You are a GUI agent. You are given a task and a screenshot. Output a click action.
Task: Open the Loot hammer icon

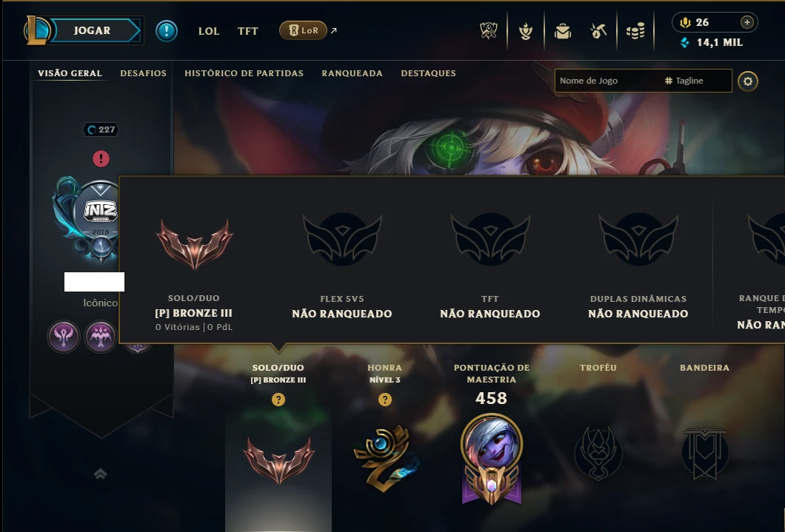tap(598, 32)
